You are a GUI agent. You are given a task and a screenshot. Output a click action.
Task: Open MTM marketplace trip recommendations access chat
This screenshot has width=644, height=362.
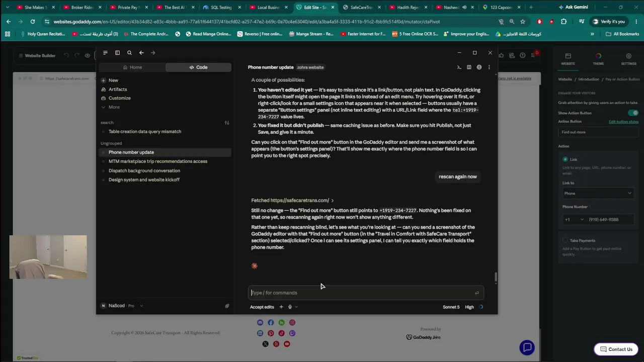pyautogui.click(x=158, y=161)
